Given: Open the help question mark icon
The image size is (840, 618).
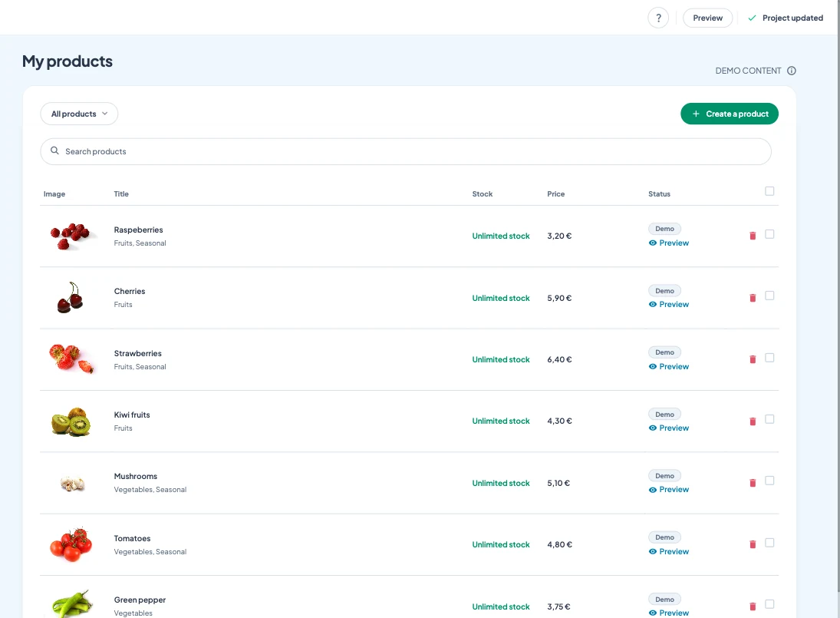Looking at the screenshot, I should (x=658, y=18).
